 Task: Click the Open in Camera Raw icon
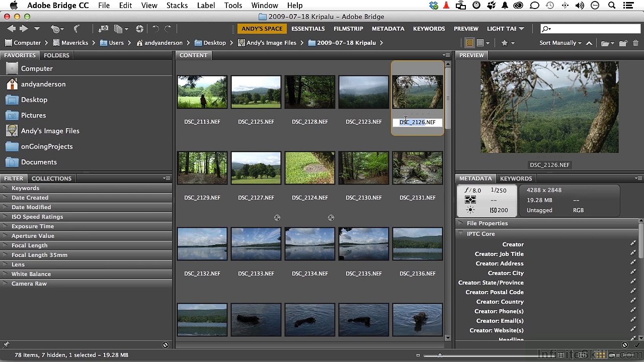(x=139, y=29)
